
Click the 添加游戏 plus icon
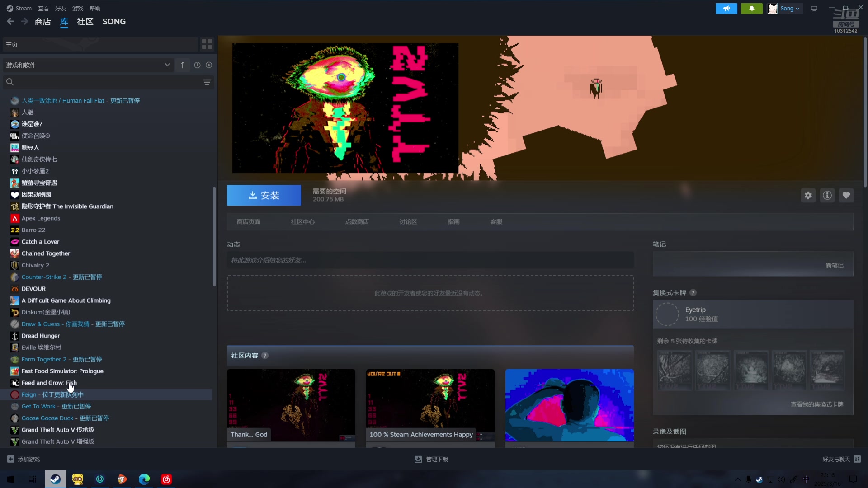[x=11, y=459]
